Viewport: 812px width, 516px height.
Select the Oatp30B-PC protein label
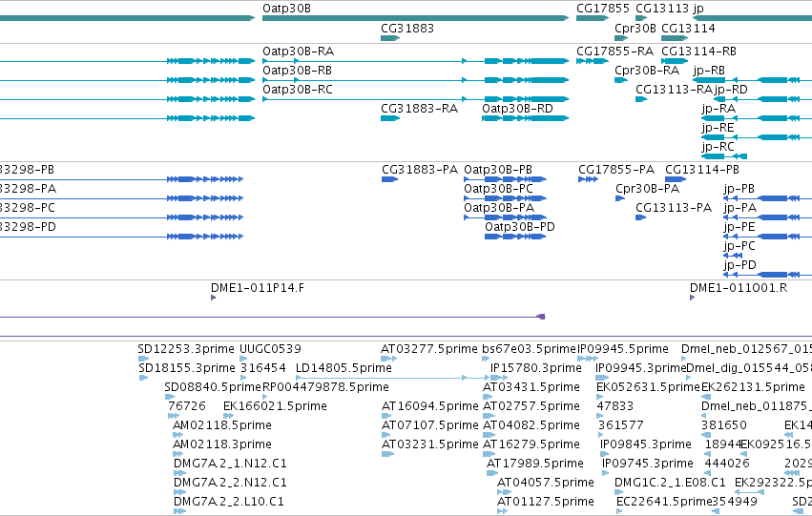click(x=499, y=189)
